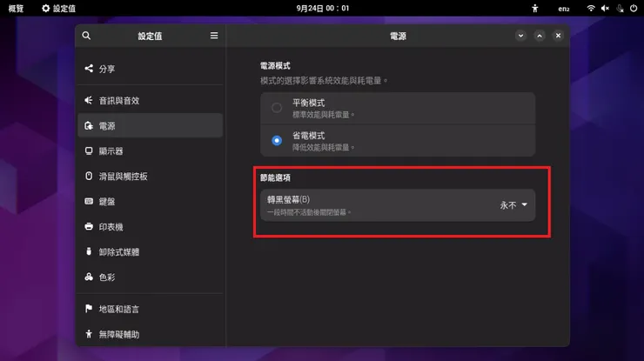The image size is (644, 361).
Task: Click the flag icon beside 地區和語言
Action: 89,309
